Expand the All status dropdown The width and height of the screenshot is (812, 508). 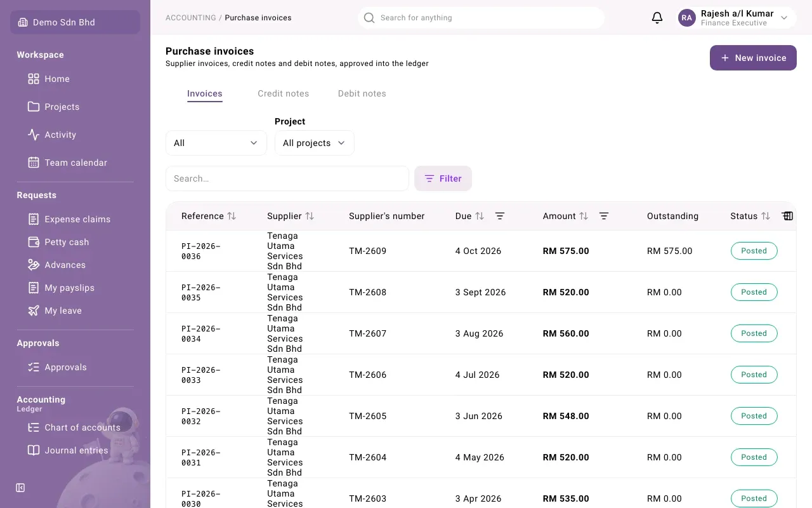[x=216, y=143]
